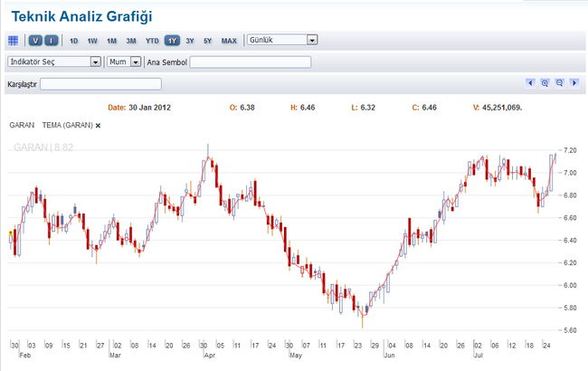The image size is (588, 371).
Task: Click the Jul month label on axis
Action: (x=479, y=356)
